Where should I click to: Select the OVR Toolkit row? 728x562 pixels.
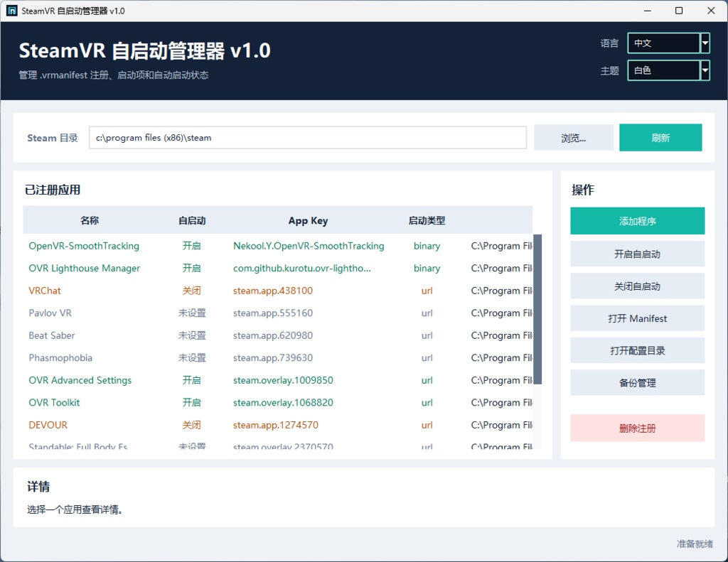(x=278, y=402)
